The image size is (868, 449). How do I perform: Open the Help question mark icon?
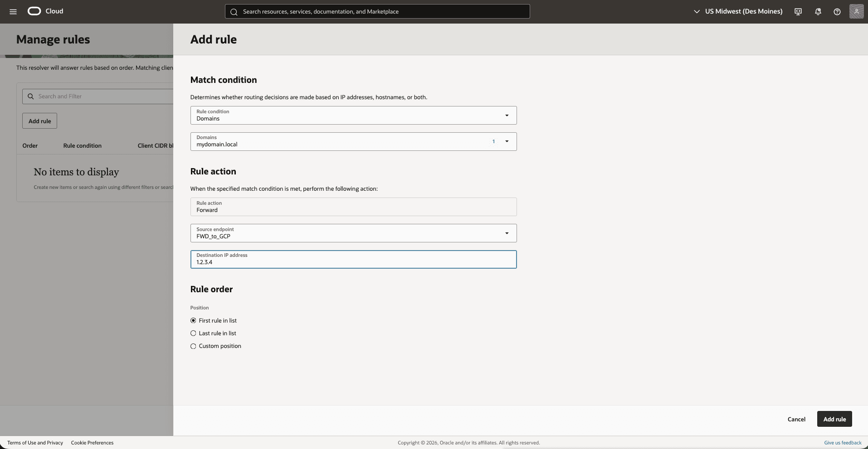[837, 11]
